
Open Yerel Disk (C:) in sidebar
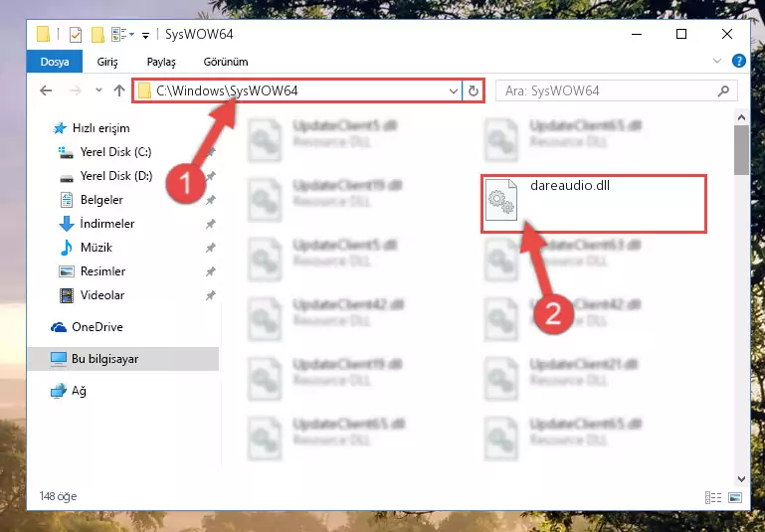point(115,152)
